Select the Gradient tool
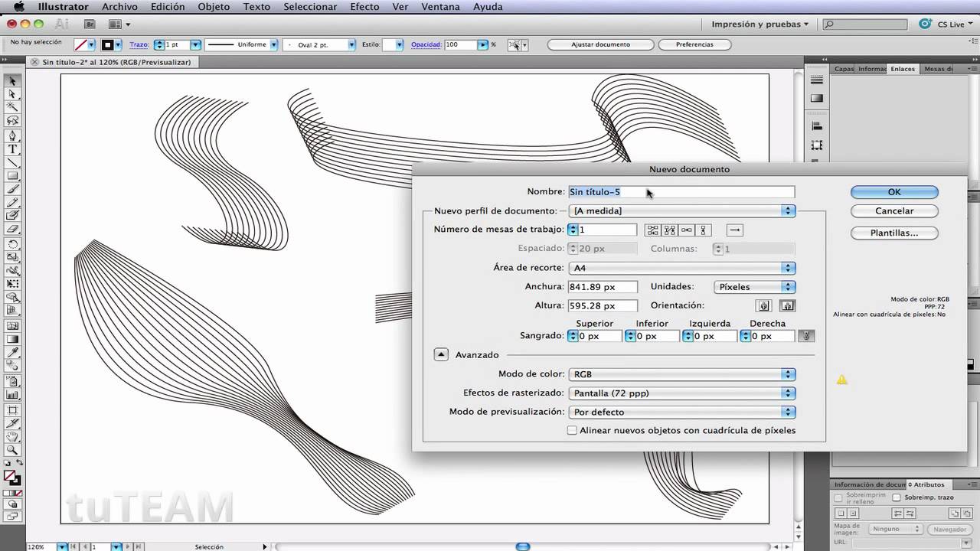The image size is (980, 551). tap(12, 338)
